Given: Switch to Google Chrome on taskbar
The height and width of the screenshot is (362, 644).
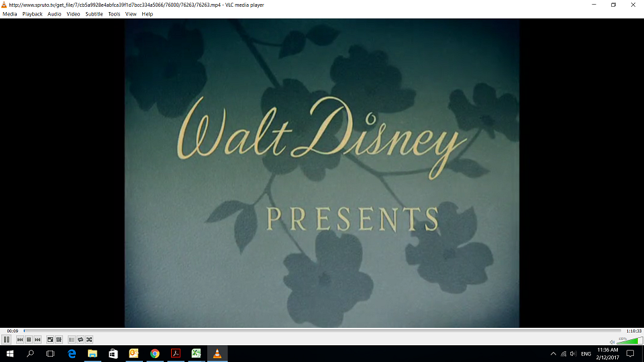Looking at the screenshot, I should coord(155,353).
